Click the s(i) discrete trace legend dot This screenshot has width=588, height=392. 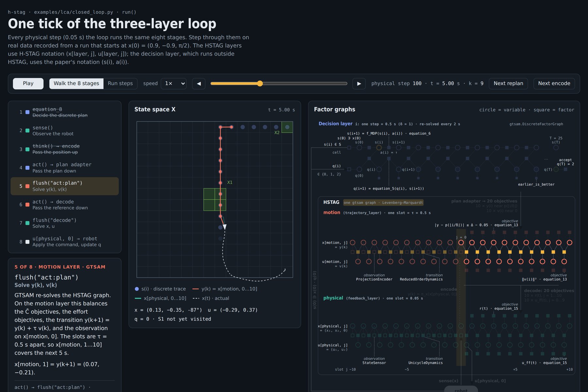pos(137,289)
